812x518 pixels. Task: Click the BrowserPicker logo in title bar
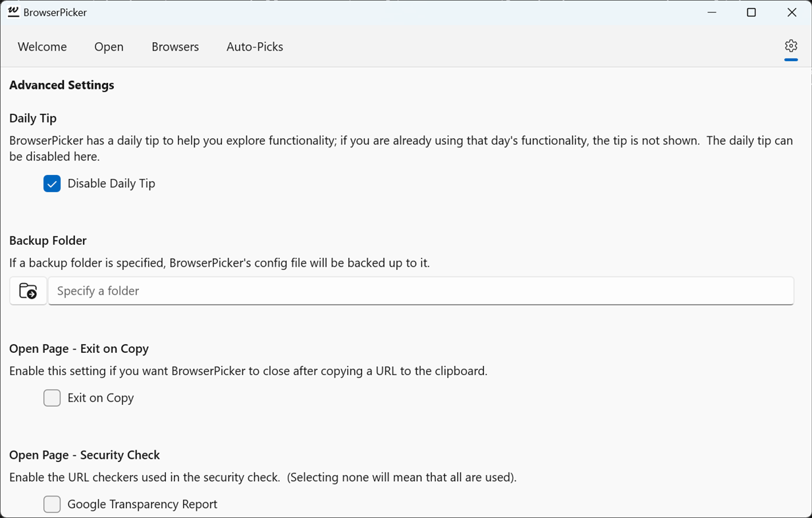point(13,12)
